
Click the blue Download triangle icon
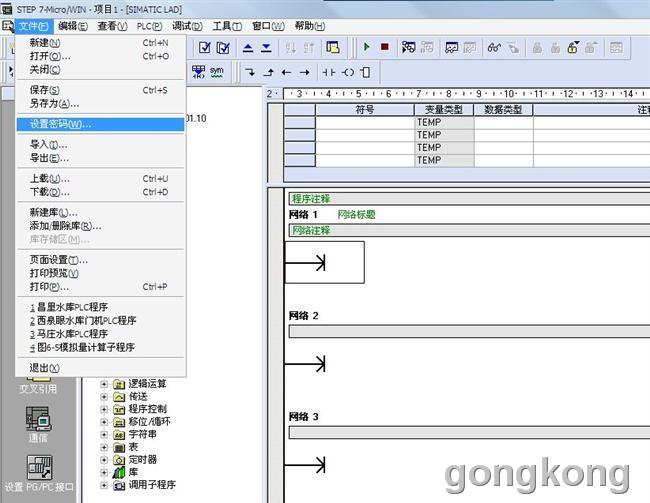pyautogui.click(x=266, y=48)
